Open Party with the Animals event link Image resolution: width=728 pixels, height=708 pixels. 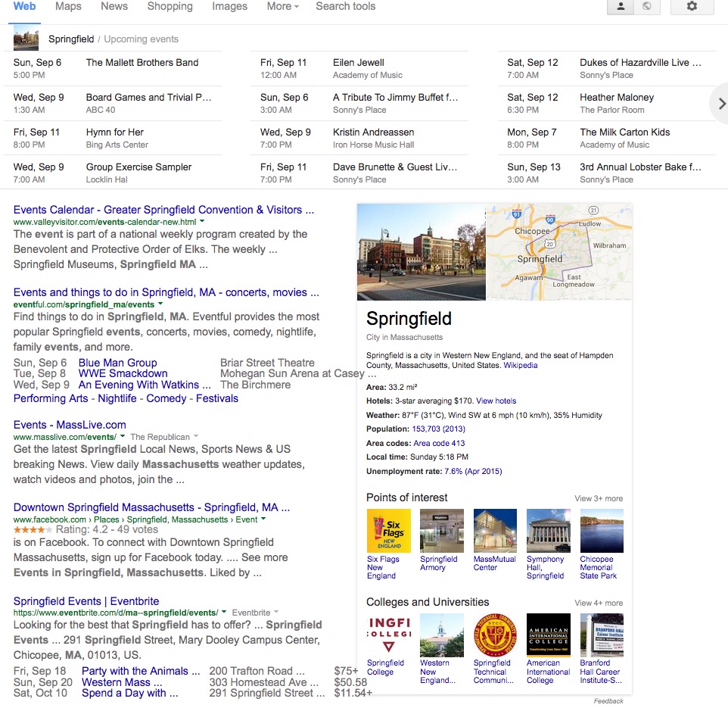tap(141, 671)
